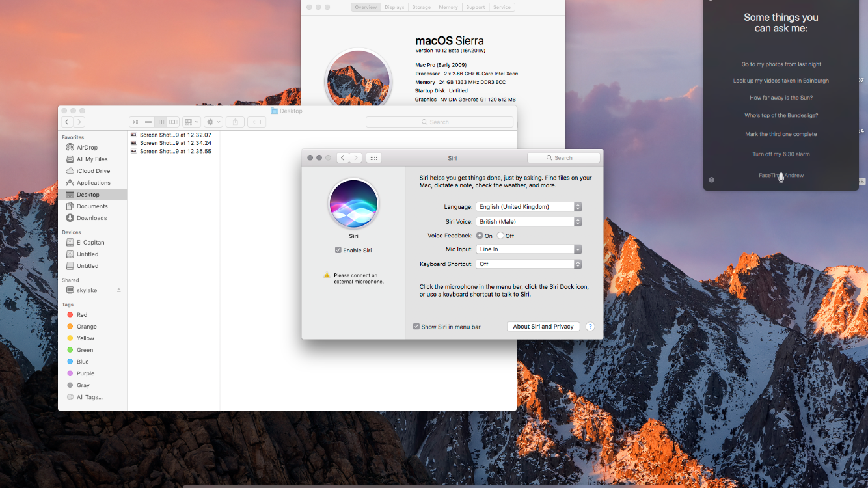Open All My Files in Finder sidebar
The height and width of the screenshot is (488, 868).
[x=92, y=159]
